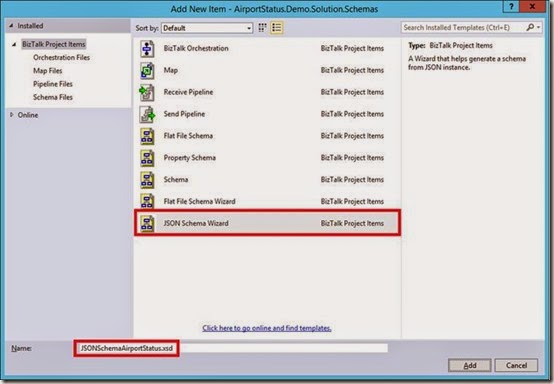Choose the Receive Pipeline icon
The width and height of the screenshot is (554, 384).
(x=147, y=92)
